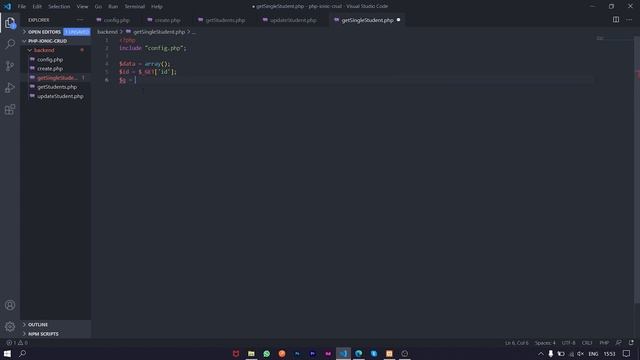This screenshot has width=640, height=360.
Task: Open the taskbar search icon
Action: pos(22,353)
